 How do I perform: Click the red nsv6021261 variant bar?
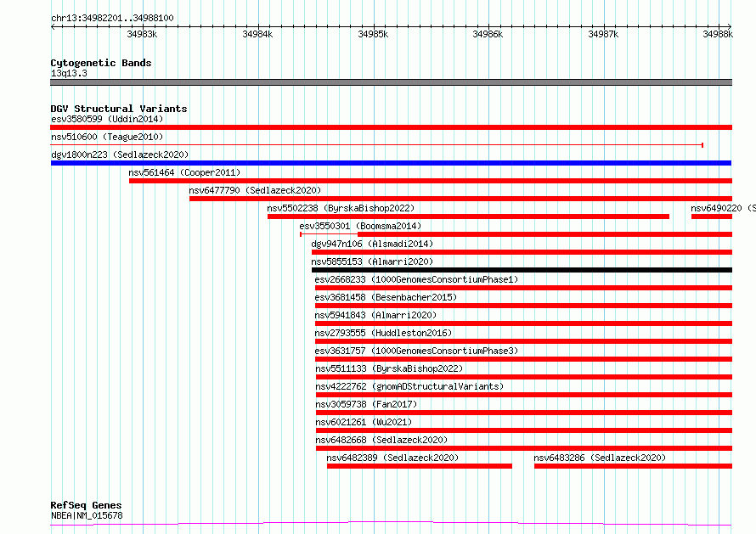coord(524,430)
